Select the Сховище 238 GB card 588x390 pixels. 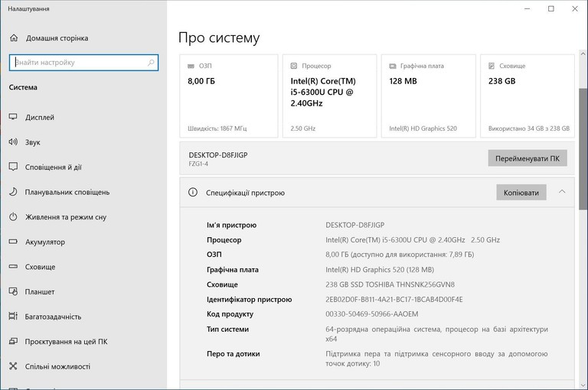528,96
